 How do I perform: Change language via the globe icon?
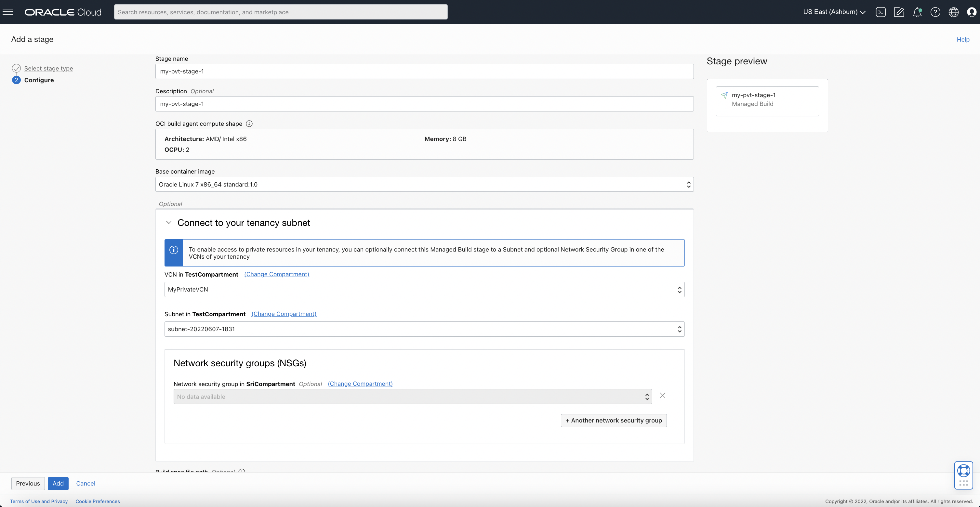pos(953,12)
